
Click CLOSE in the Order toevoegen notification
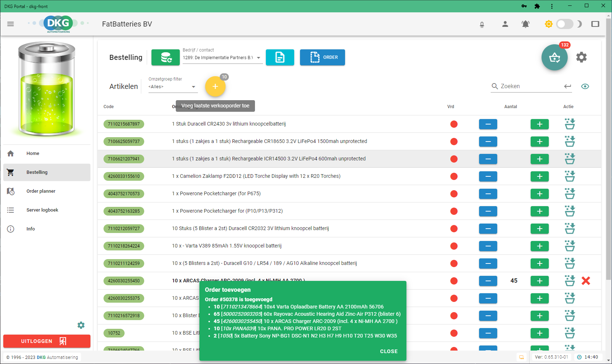click(389, 351)
